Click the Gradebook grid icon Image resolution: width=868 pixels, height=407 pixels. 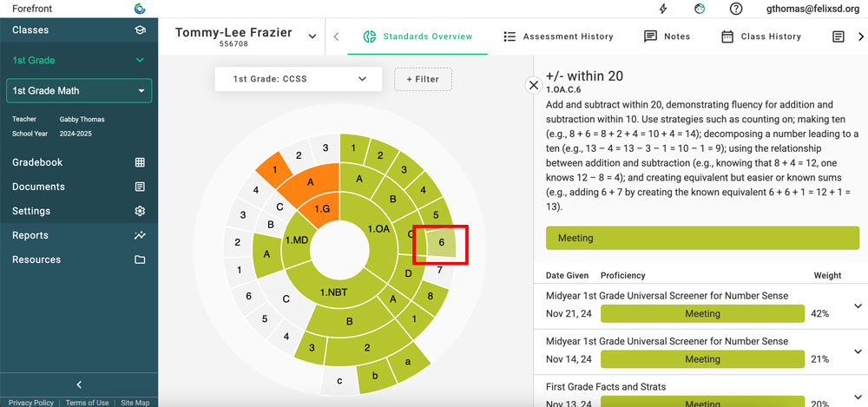[x=140, y=162]
